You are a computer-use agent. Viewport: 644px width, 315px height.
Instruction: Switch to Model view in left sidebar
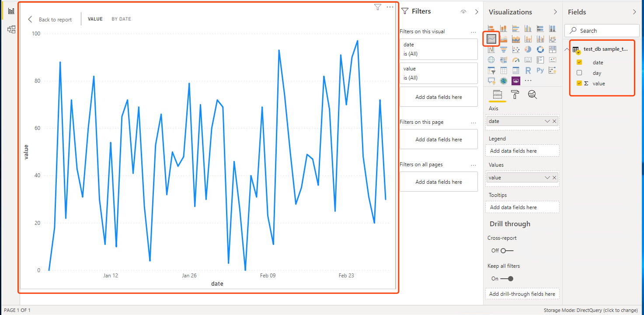click(x=11, y=29)
